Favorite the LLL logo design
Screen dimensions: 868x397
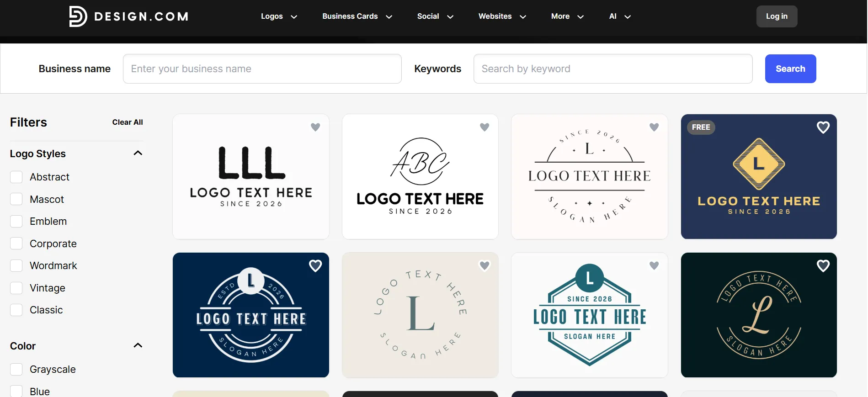click(x=315, y=127)
